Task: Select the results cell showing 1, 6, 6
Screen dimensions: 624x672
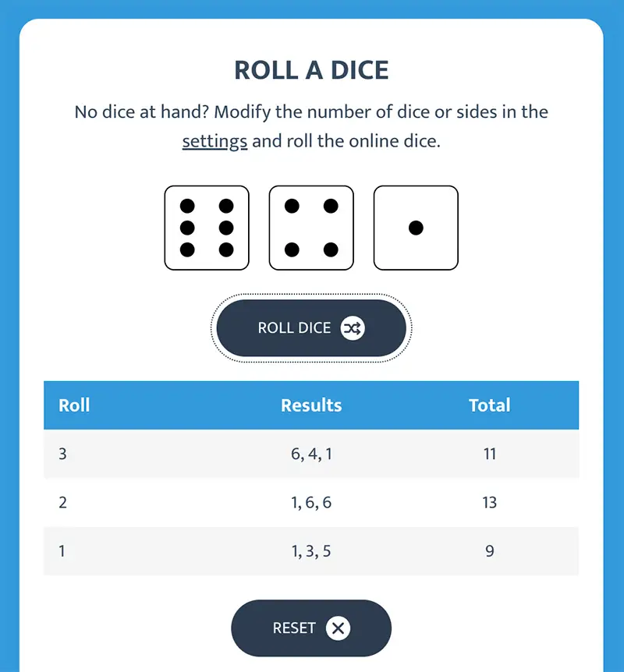Action: [x=311, y=502]
